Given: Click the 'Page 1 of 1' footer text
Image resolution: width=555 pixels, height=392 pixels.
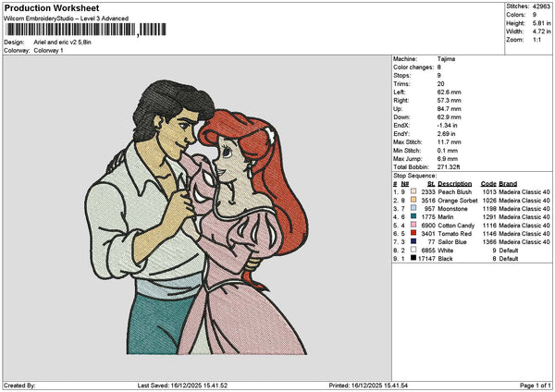Looking at the screenshot, I should (536, 386).
